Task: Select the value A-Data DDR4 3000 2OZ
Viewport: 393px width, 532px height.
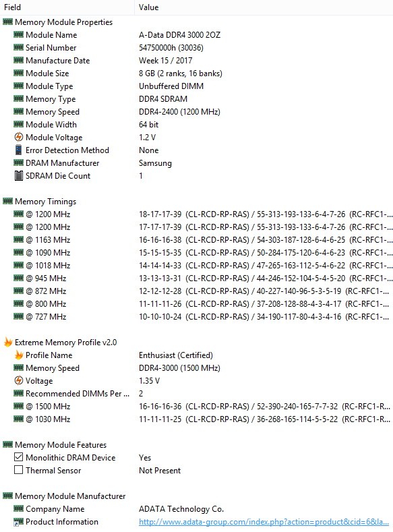Action: pos(180,35)
